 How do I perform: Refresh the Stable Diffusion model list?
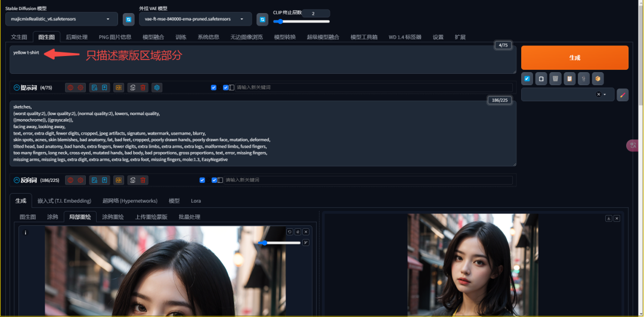coord(128,20)
